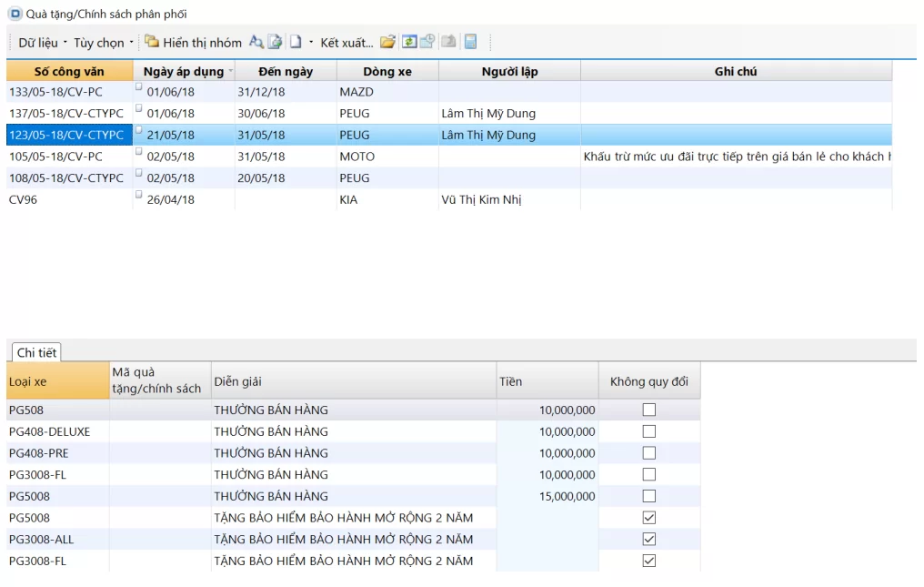The image size is (924, 587).
Task: Click the green refresh toolbar icon
Action: tap(409, 42)
